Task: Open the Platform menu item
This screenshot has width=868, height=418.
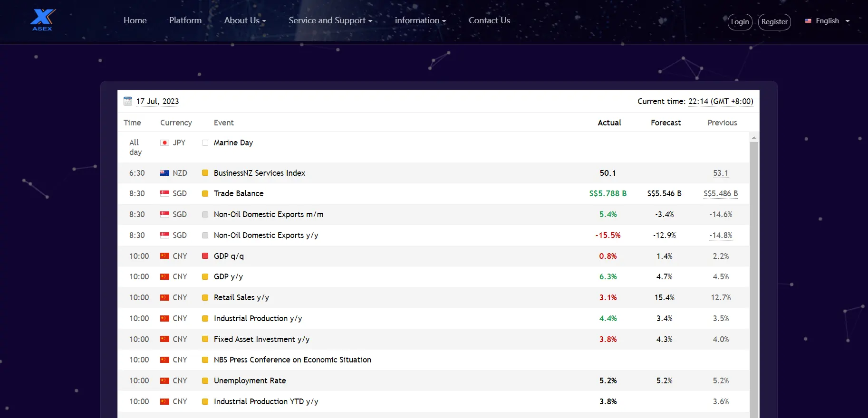Action: 185,20
